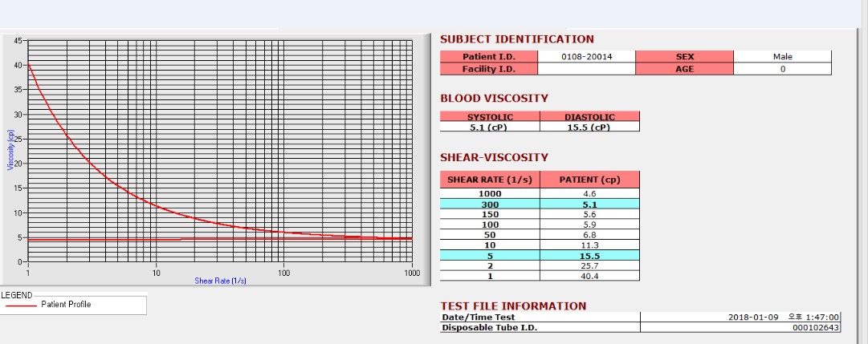The height and width of the screenshot is (344, 868).
Task: Click the Facility I.D. label cell
Action: click(x=489, y=69)
